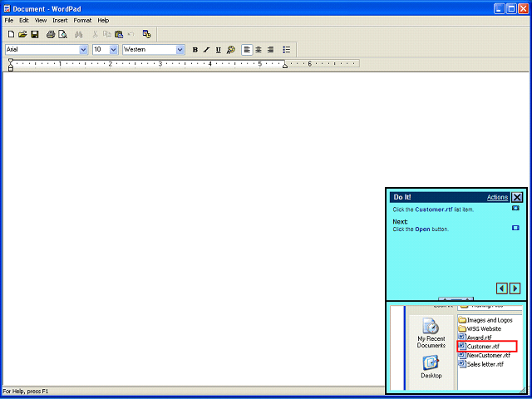Toggle Italic formatting
Image resolution: width=532 pixels, height=399 pixels.
[x=206, y=50]
